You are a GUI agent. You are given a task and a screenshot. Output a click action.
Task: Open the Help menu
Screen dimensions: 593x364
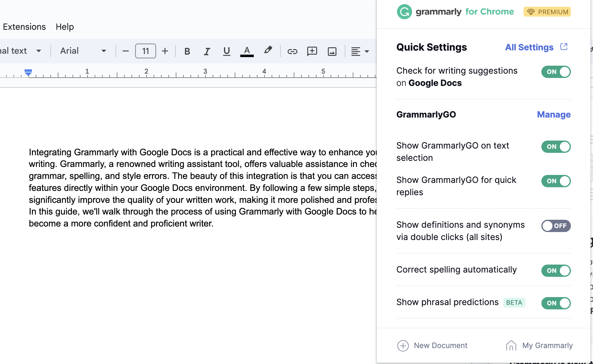(65, 27)
